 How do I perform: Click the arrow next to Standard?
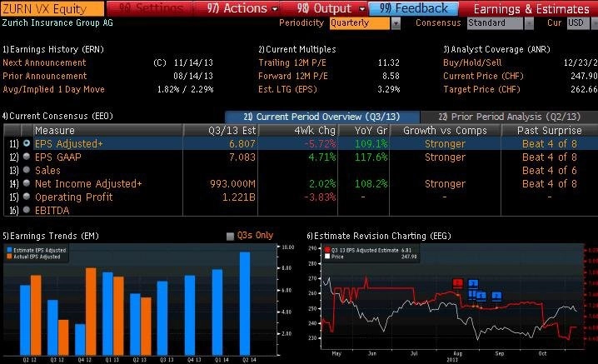tap(529, 23)
